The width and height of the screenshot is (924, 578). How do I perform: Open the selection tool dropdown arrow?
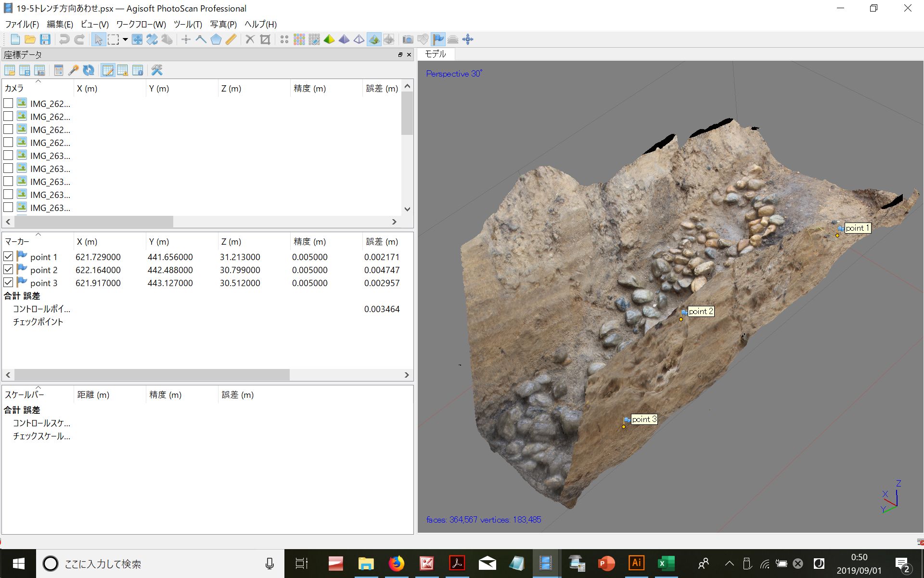(125, 39)
